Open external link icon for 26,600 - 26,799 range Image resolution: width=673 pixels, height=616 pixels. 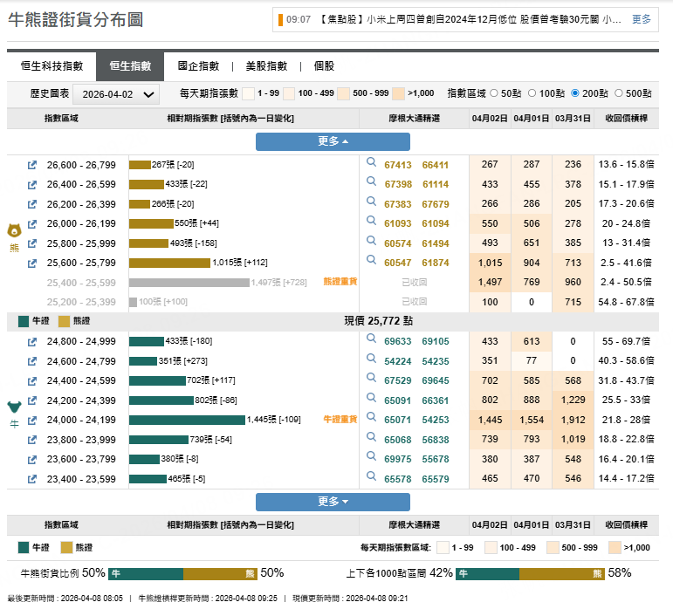pos(32,165)
